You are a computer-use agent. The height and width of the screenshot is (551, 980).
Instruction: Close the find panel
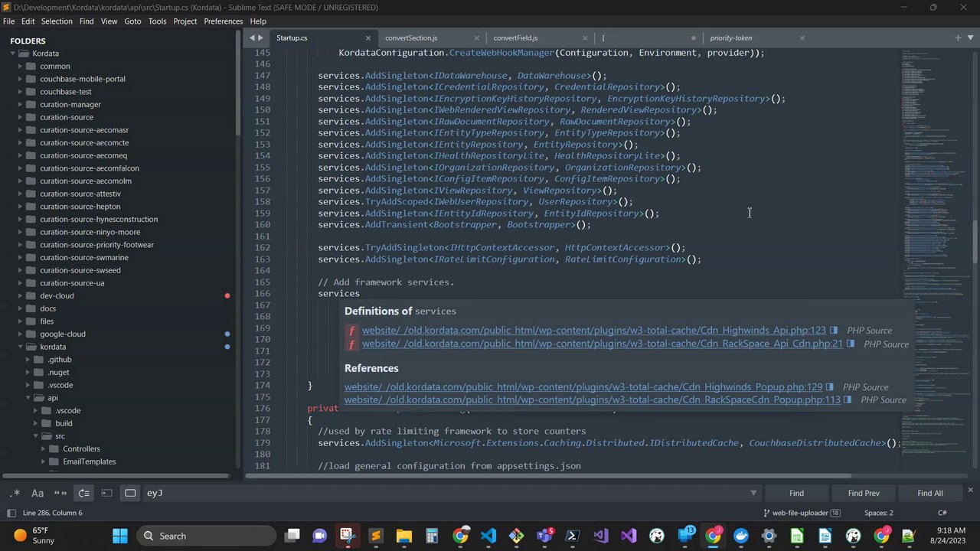coord(970,490)
